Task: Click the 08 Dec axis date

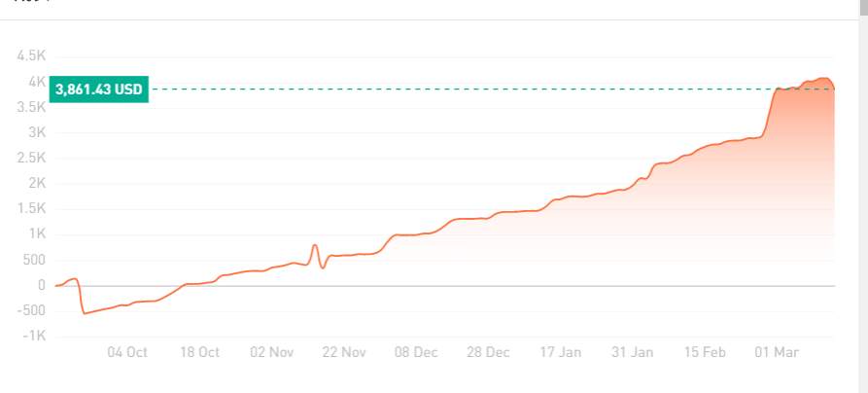Action: click(x=416, y=352)
